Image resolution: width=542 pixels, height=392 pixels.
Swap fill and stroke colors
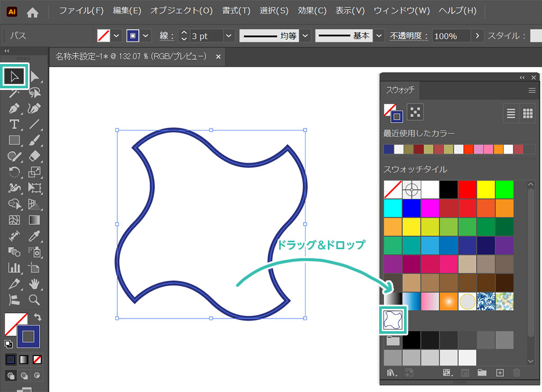38,317
